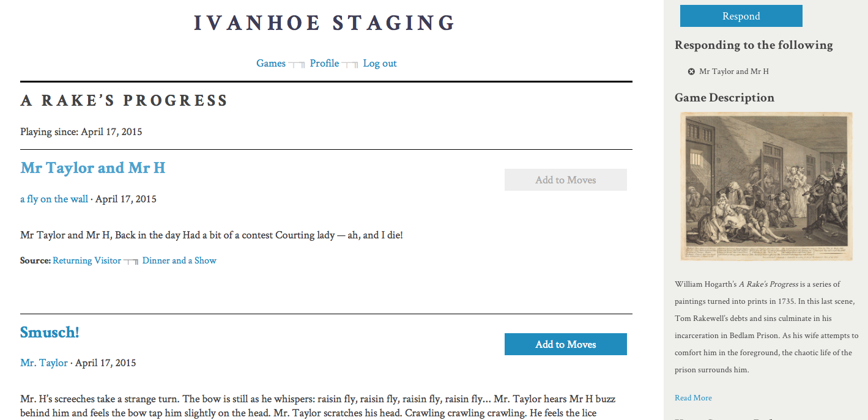Click the Responding to the following heading

coord(754,45)
